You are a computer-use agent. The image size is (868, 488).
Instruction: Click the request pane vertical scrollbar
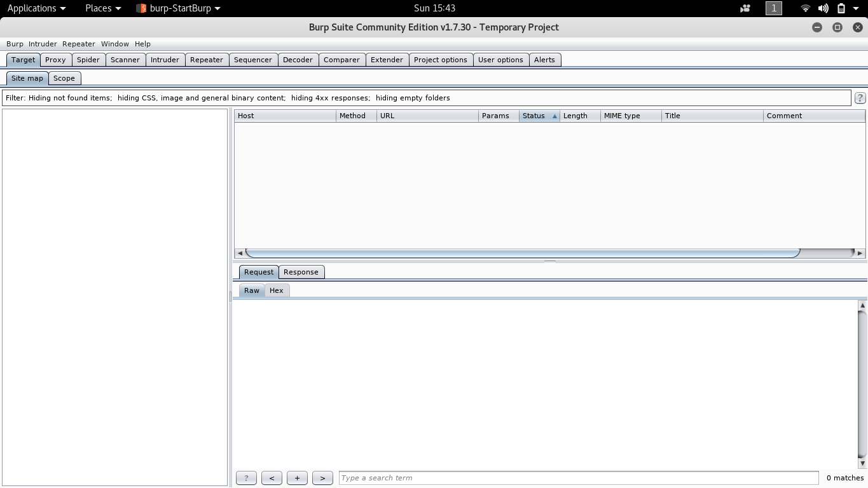point(862,384)
